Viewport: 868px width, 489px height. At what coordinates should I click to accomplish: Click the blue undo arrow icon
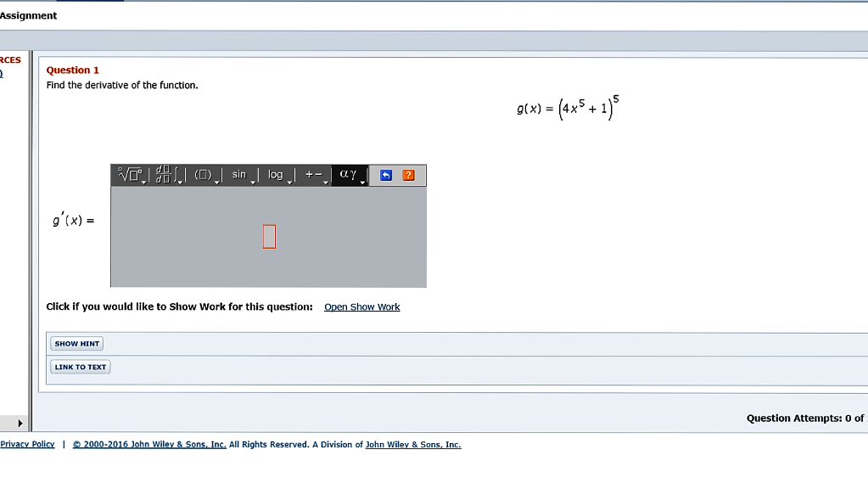point(385,174)
